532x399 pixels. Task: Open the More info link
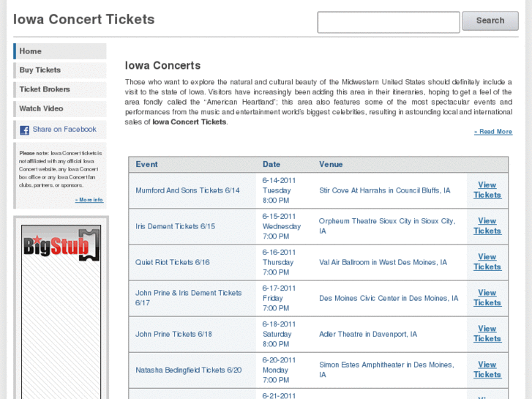pos(91,200)
